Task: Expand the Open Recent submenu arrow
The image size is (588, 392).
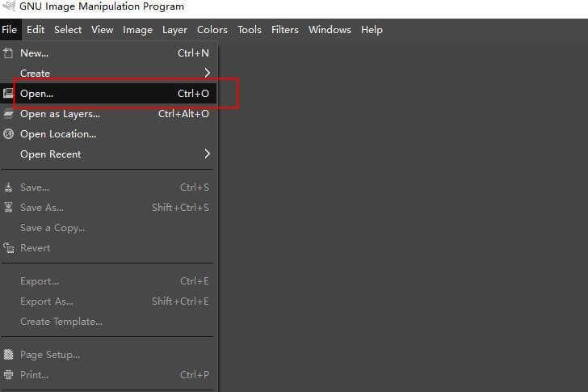Action: click(207, 154)
